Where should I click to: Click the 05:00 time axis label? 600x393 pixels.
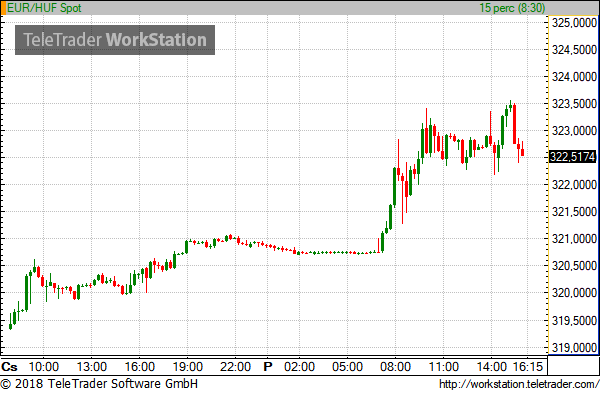(347, 367)
